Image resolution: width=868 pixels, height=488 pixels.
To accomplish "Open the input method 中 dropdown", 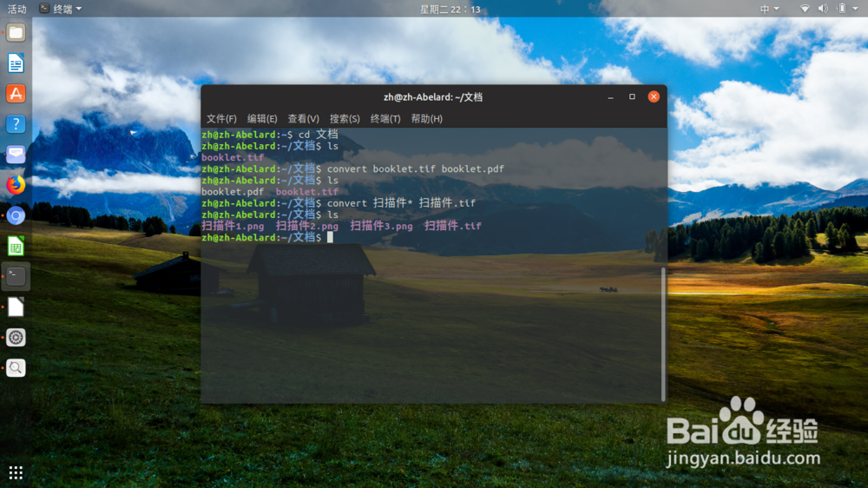I will (x=769, y=9).
